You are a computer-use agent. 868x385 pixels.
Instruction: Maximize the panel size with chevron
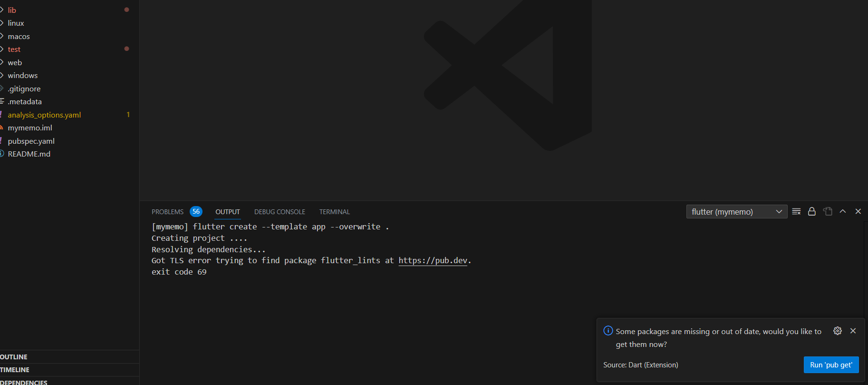(x=843, y=211)
